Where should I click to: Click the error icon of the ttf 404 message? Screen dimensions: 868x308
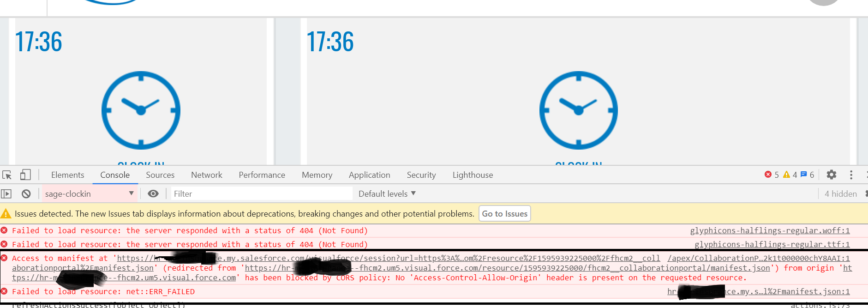pyautogui.click(x=4, y=244)
